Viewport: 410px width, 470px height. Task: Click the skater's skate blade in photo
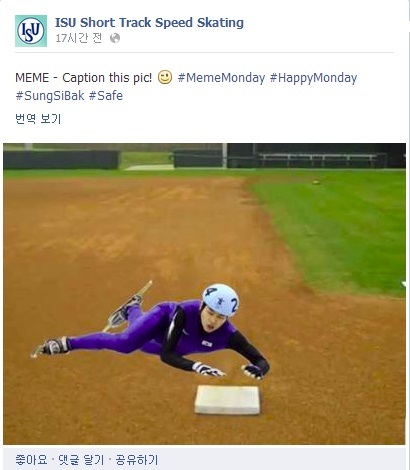(x=128, y=306)
